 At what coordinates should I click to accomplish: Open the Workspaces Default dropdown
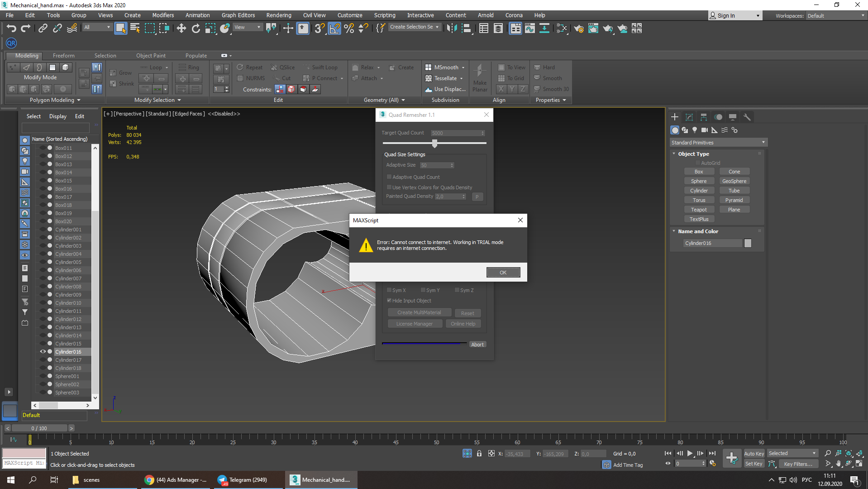coord(836,16)
